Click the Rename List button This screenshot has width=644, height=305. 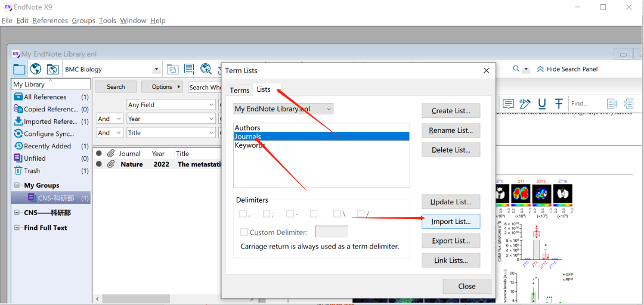451,130
